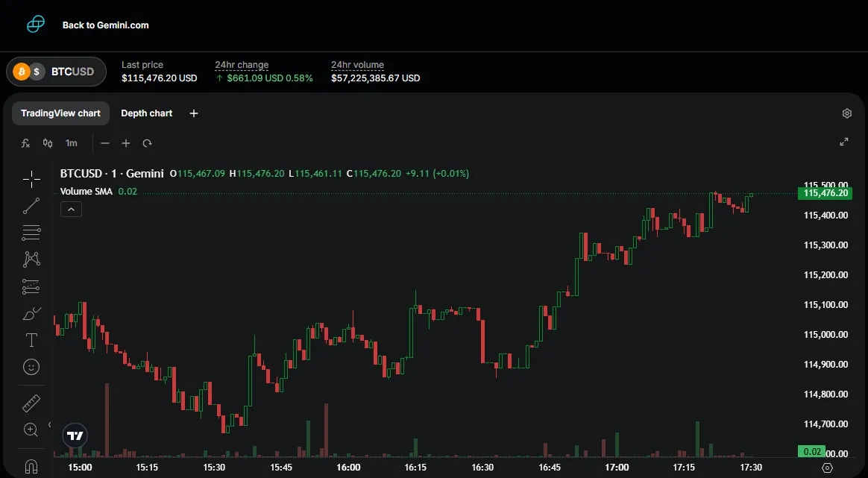Select the trend line tool
This screenshot has width=868, height=478.
(31, 206)
